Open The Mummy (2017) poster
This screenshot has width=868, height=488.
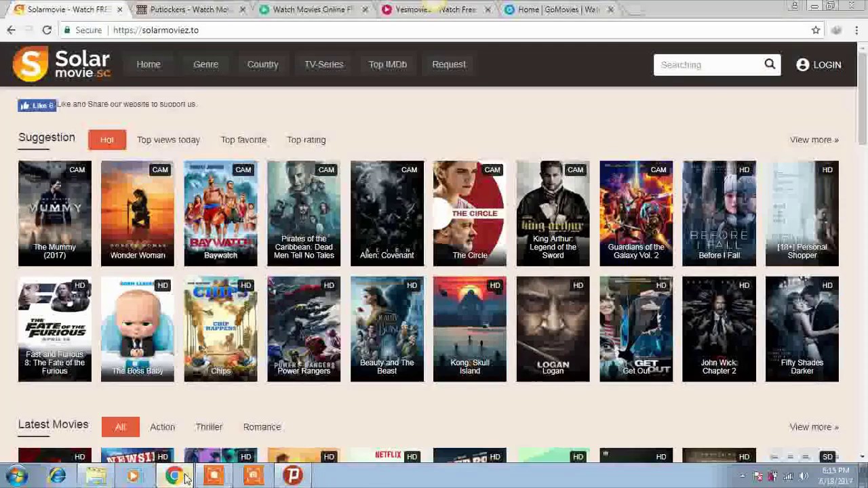pos(55,213)
